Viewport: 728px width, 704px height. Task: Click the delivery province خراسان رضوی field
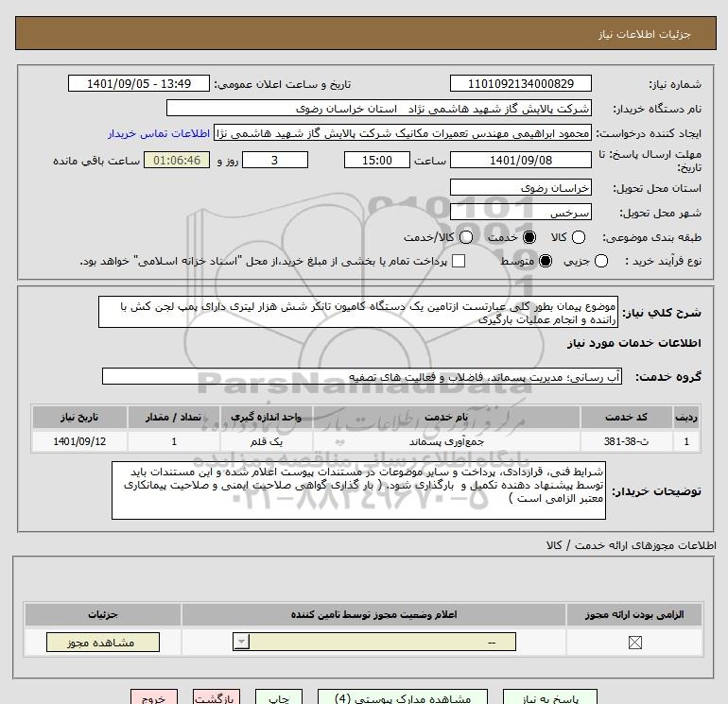click(x=520, y=187)
